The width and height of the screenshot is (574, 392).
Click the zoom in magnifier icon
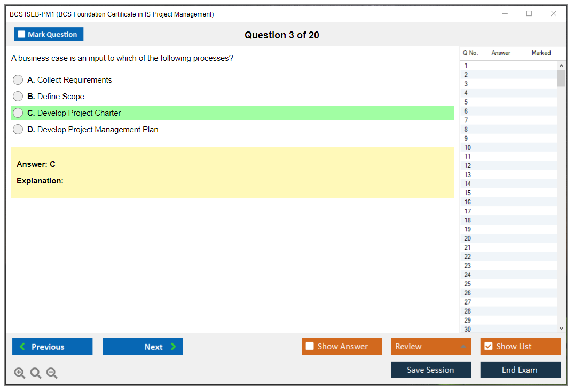tap(19, 373)
